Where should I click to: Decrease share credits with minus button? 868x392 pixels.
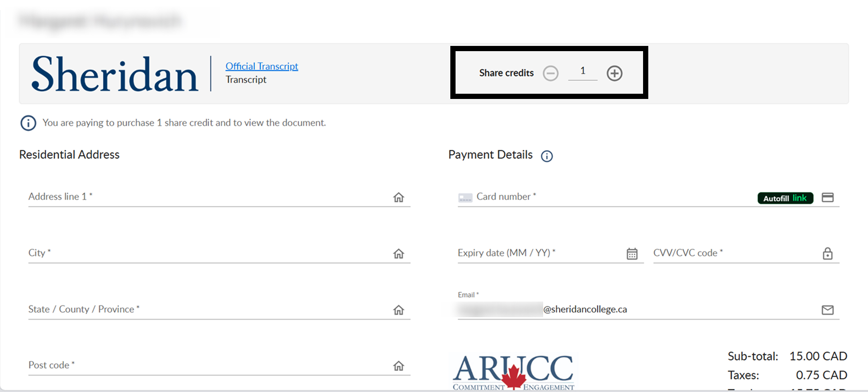pos(551,73)
